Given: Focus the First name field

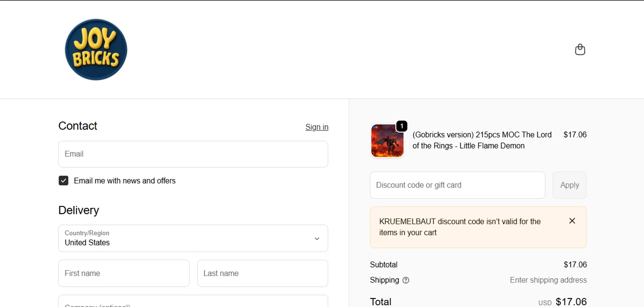Looking at the screenshot, I should tap(124, 273).
